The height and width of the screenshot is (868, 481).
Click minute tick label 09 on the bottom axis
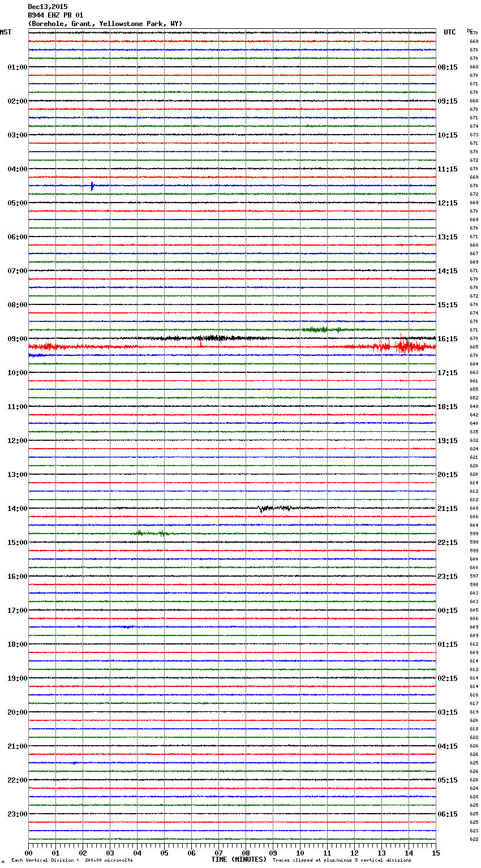(273, 853)
